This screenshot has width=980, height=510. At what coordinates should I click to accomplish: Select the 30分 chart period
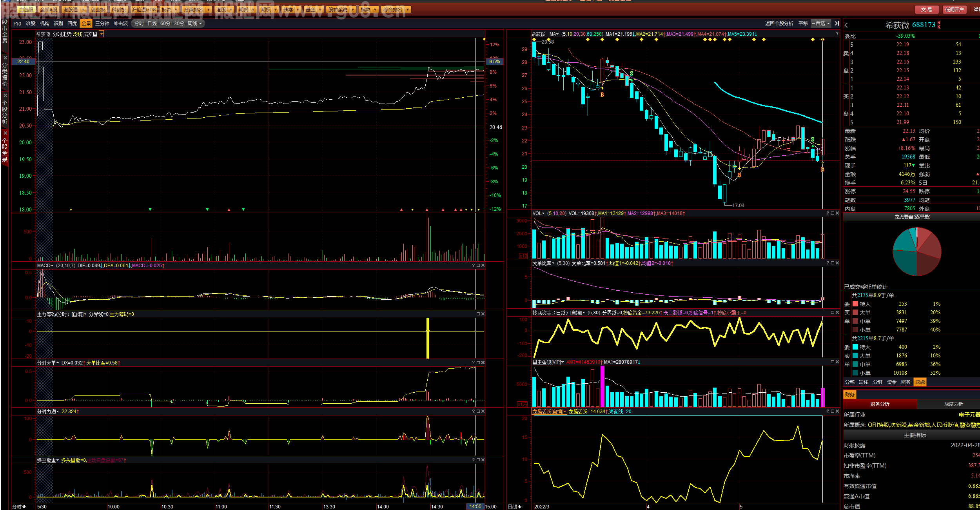pyautogui.click(x=179, y=24)
